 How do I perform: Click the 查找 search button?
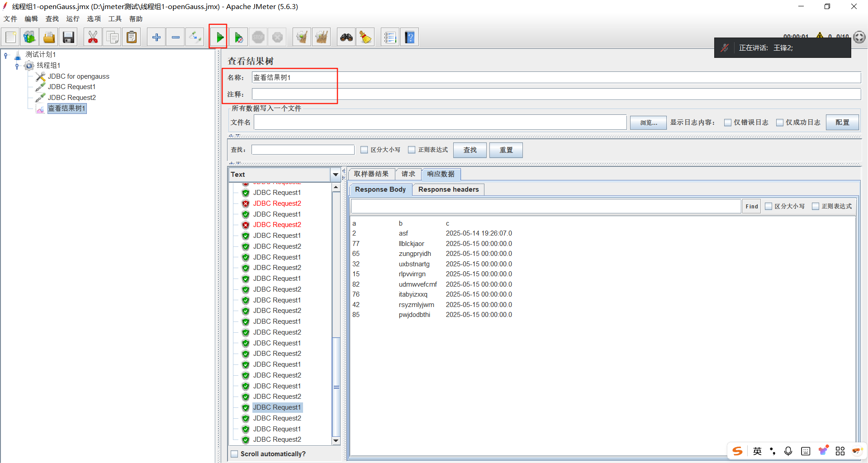[x=470, y=150]
